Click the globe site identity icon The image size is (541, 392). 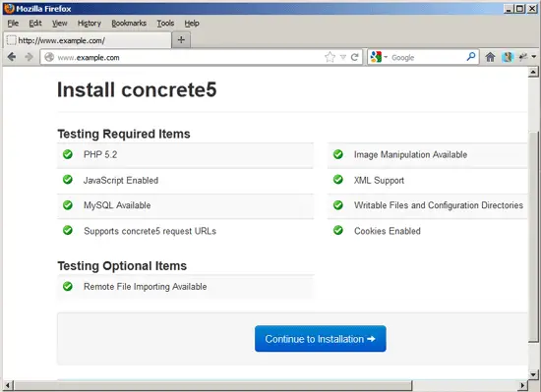pyautogui.click(x=49, y=57)
